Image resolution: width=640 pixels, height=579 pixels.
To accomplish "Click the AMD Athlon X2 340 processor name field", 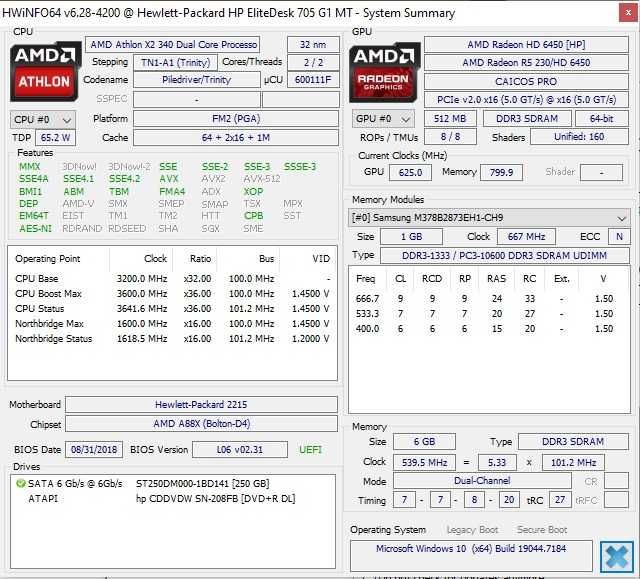I will click(173, 44).
